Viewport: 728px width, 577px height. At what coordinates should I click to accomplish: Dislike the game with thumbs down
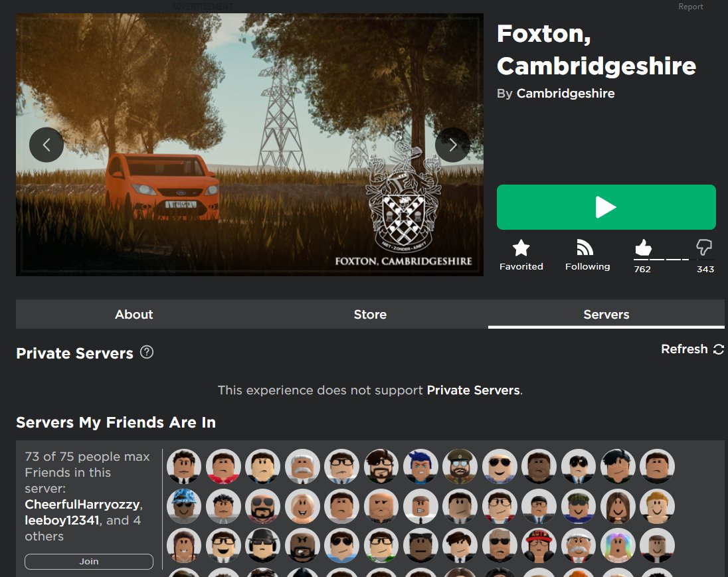(x=704, y=247)
